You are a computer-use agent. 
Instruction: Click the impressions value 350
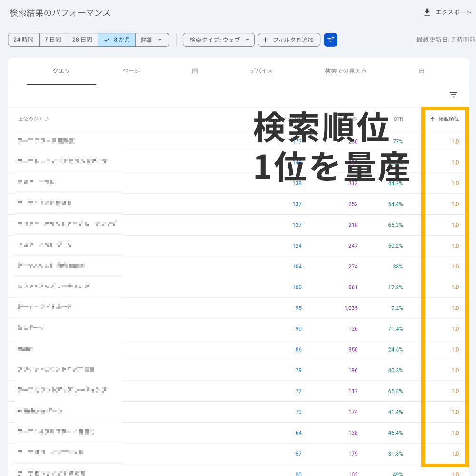(353, 349)
